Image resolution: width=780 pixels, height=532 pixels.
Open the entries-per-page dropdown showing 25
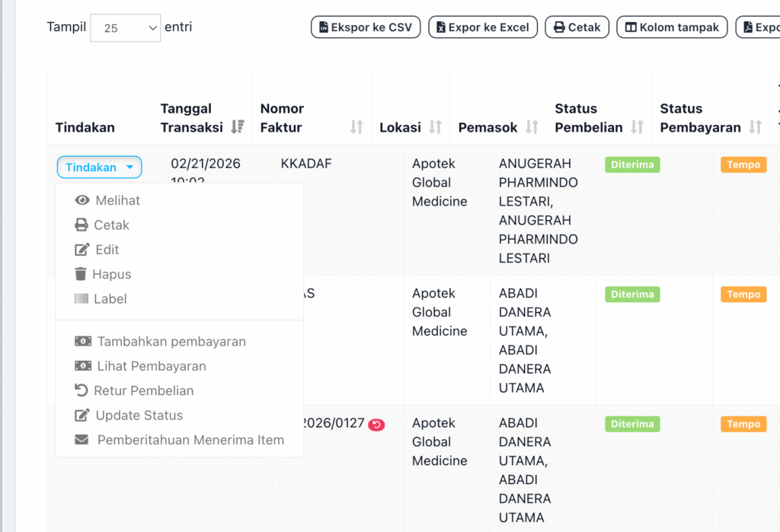click(x=125, y=28)
